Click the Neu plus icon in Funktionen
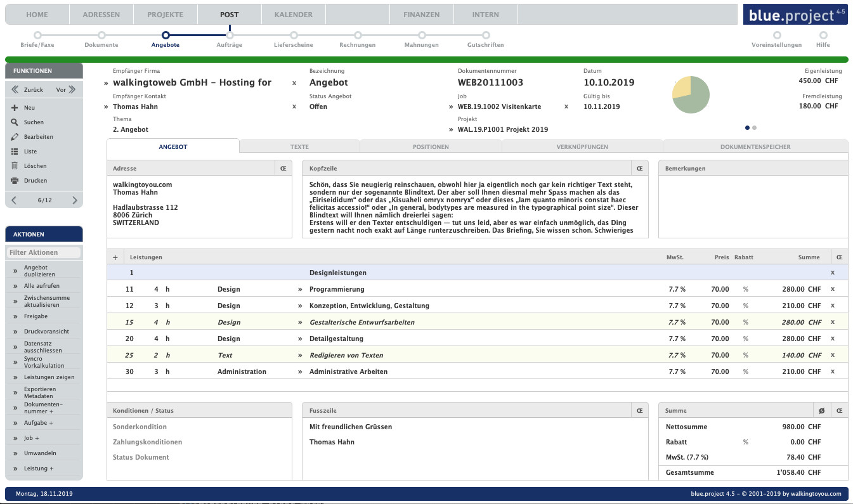The image size is (853, 504). [15, 108]
